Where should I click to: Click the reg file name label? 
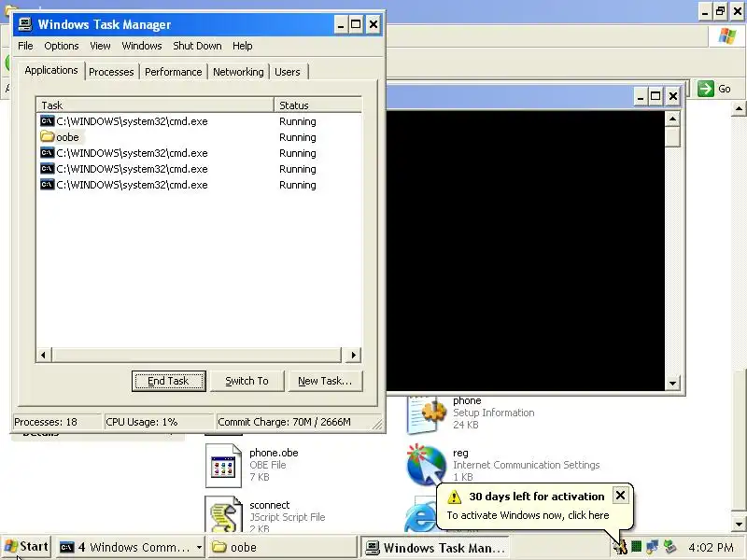click(460, 453)
